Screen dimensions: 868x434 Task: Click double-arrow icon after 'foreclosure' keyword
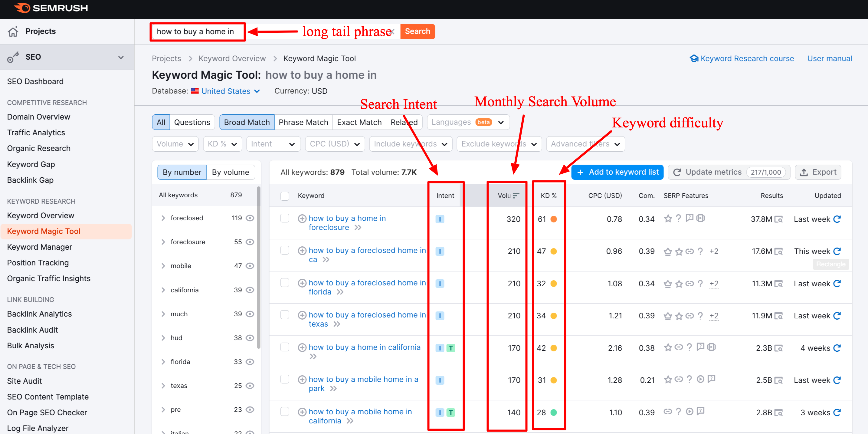pos(358,228)
